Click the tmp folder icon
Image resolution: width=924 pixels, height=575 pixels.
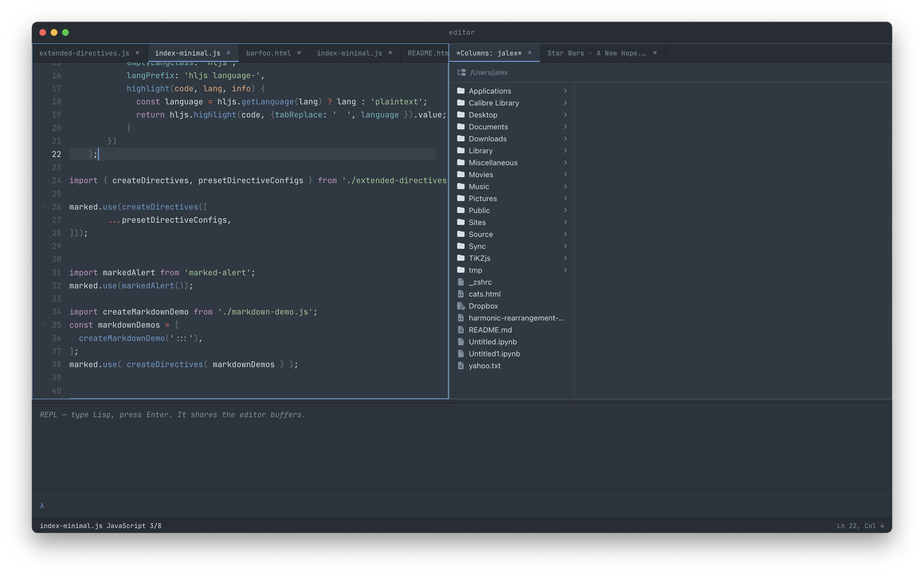[x=461, y=270]
